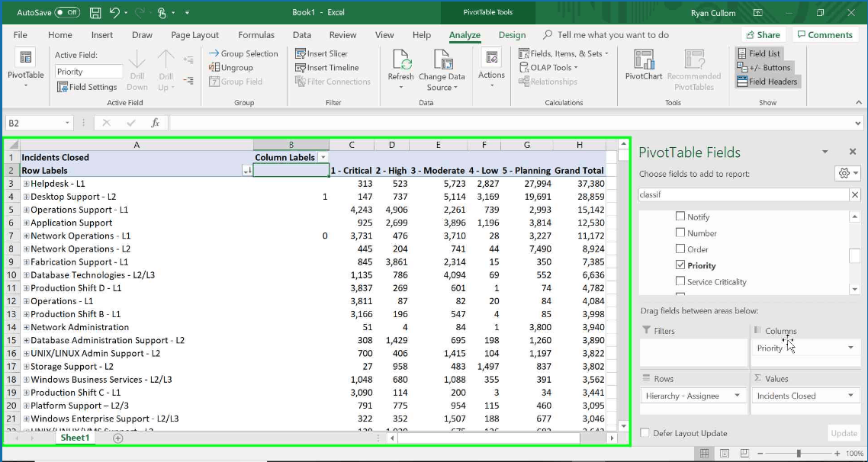Click the Undo icon
The width and height of the screenshot is (868, 462).
click(114, 12)
